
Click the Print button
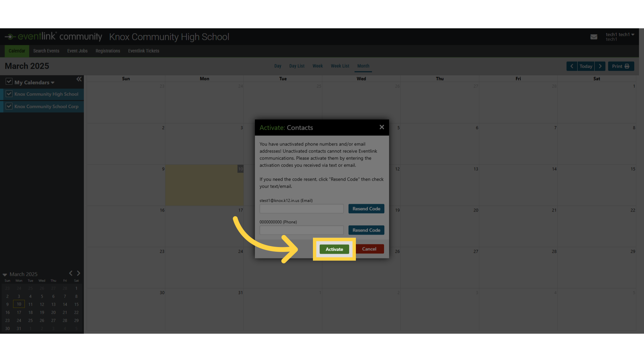click(x=621, y=66)
